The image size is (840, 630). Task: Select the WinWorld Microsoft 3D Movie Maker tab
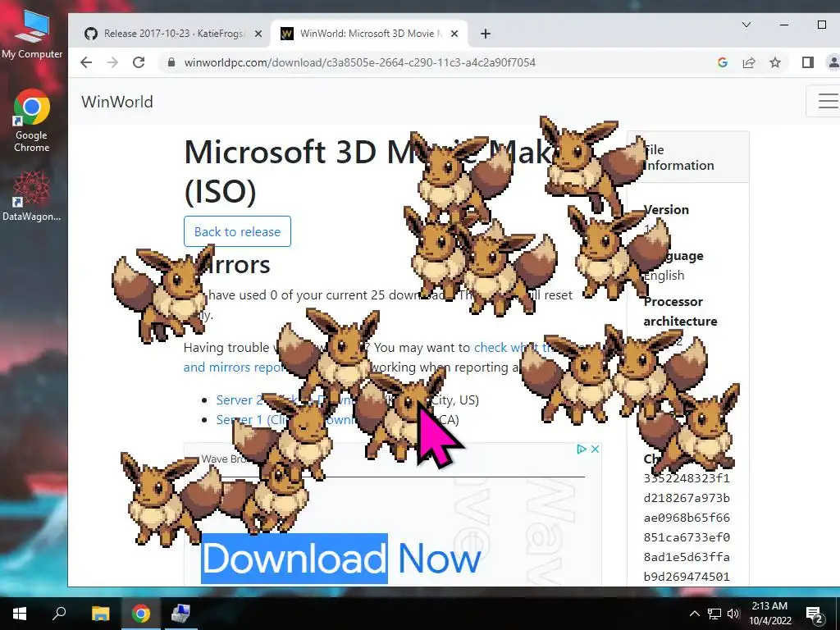[x=370, y=33]
